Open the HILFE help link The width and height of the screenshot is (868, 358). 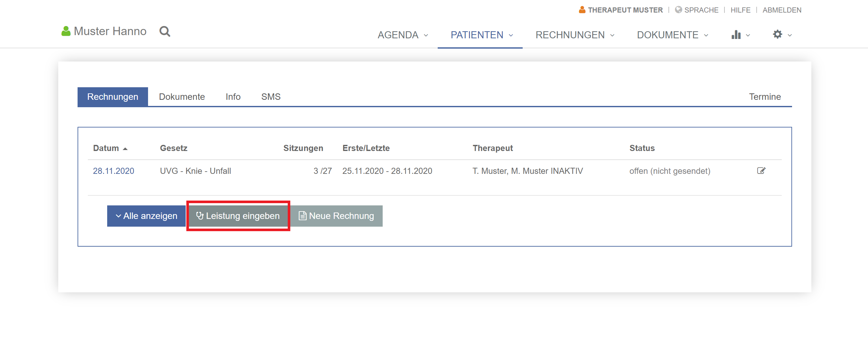pyautogui.click(x=740, y=10)
